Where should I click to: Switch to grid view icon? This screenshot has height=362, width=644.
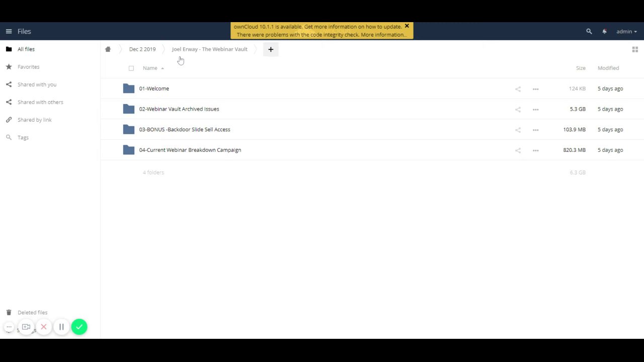[x=635, y=49]
